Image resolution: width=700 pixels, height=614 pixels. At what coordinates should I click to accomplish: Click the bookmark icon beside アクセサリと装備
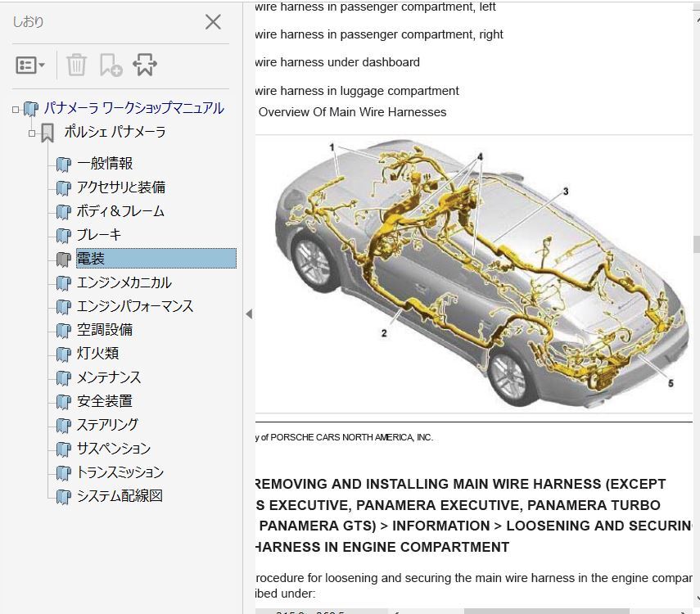[x=63, y=188]
